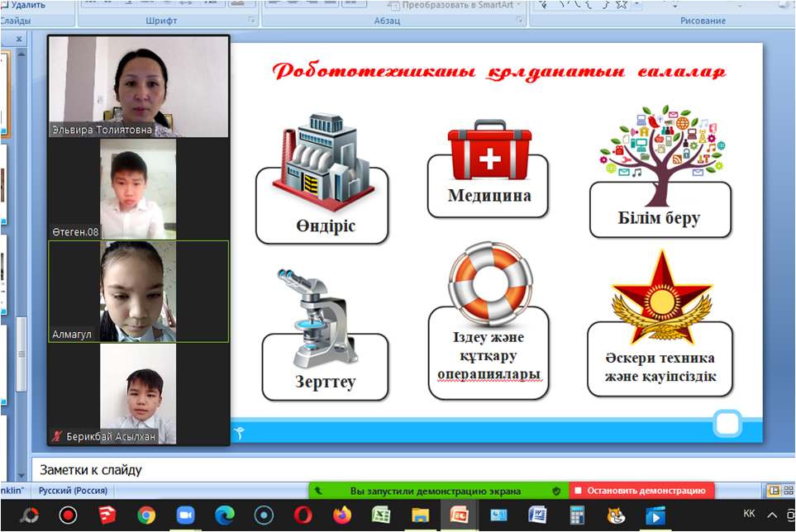Select Алмагул participant video tile
The width and height of the screenshot is (796, 532).
coord(138,292)
